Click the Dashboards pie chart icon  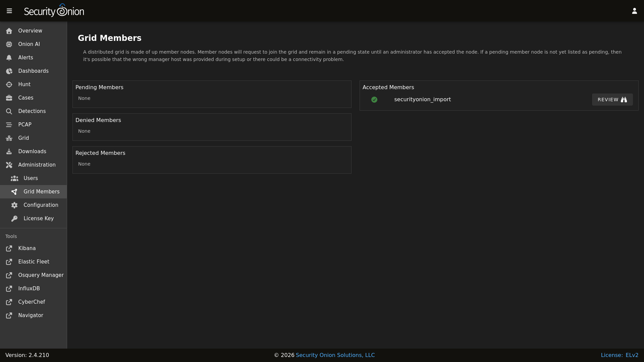tap(9, 71)
